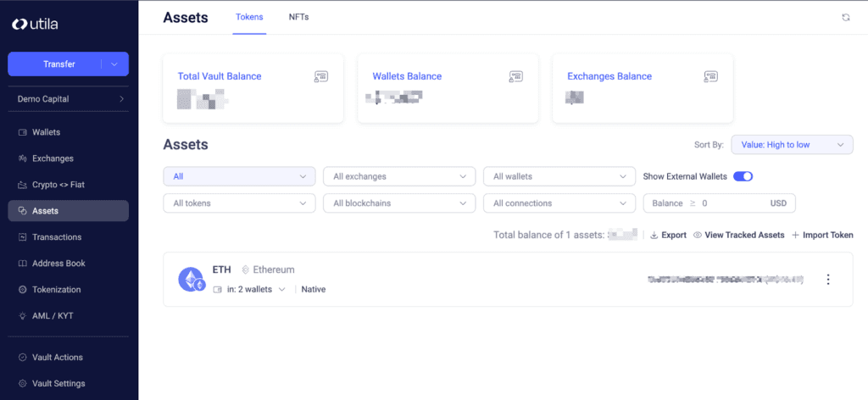Open Crypto <> Fiat in the sidebar
The width and height of the screenshot is (868, 400).
[68, 185]
